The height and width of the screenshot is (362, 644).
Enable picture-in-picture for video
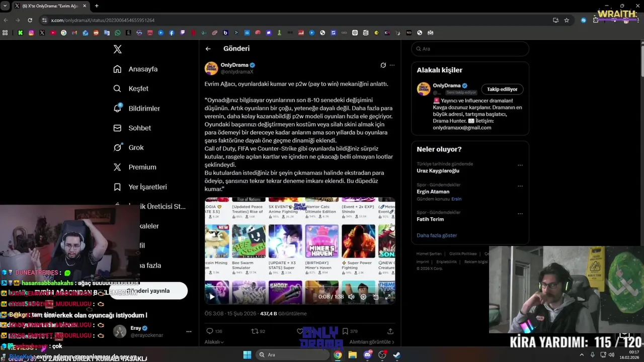pos(376,297)
